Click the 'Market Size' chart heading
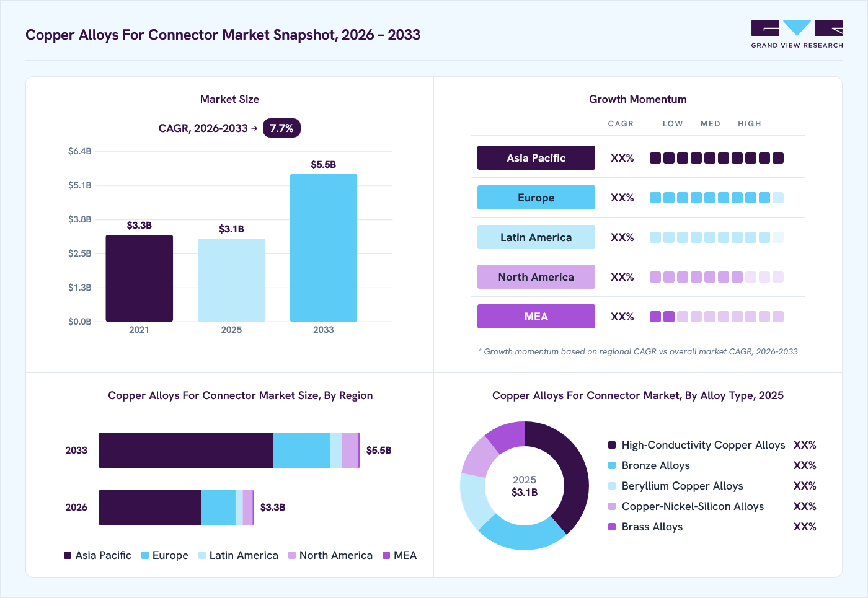Viewport: 868px width, 598px height. point(229,99)
